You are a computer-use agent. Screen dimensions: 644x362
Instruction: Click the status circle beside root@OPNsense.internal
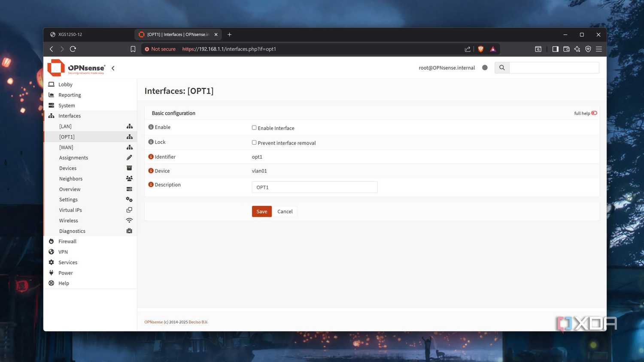485,68
